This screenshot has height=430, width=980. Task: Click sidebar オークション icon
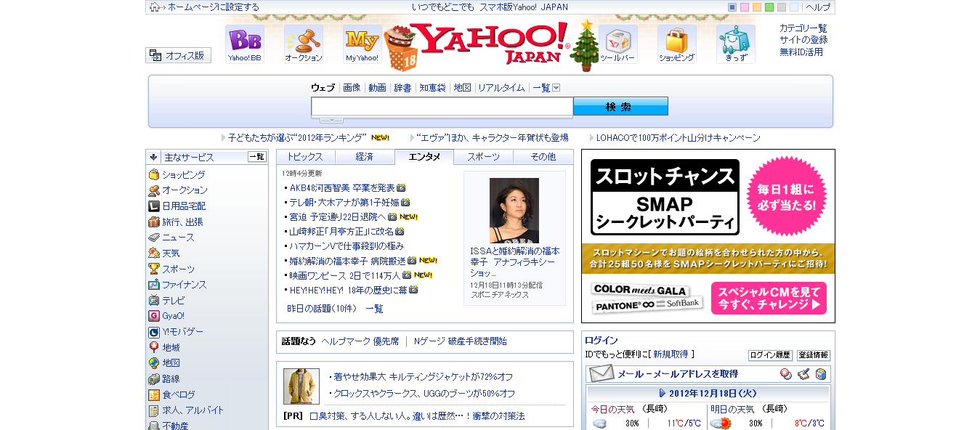click(x=154, y=190)
